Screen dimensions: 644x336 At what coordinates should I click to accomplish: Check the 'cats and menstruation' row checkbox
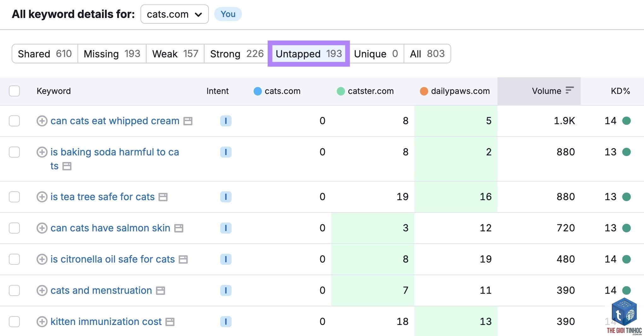point(14,290)
